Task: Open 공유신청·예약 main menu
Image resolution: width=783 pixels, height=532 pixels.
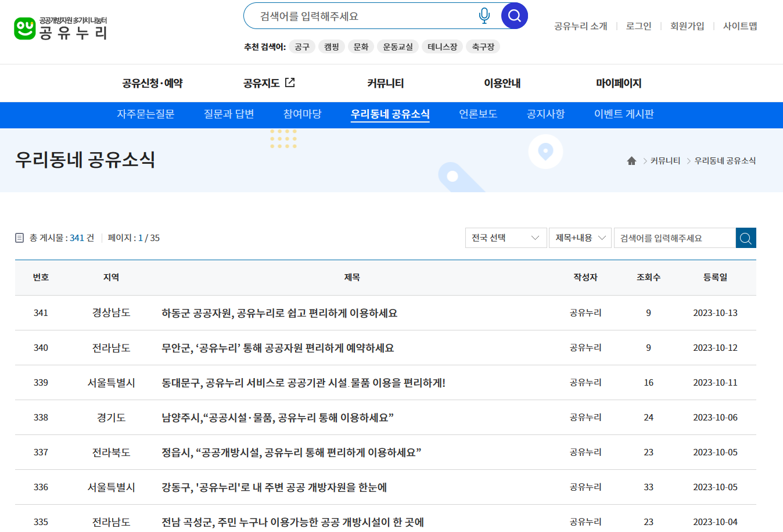Action: tap(152, 83)
